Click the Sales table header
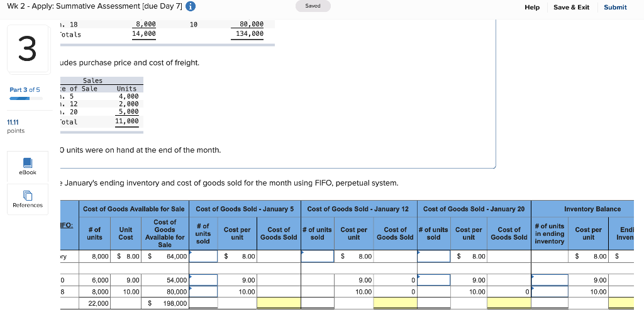The image size is (644, 334). (93, 81)
